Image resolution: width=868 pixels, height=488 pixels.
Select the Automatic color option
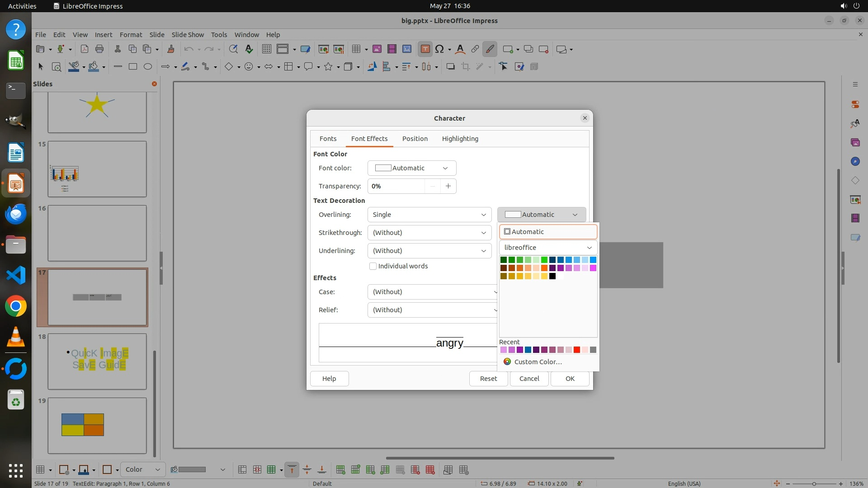click(x=548, y=232)
